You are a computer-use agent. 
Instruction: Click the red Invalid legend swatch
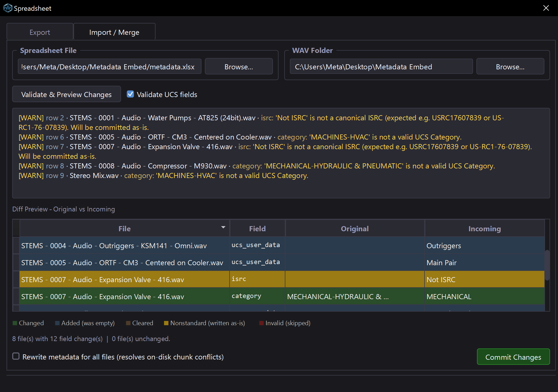262,323
